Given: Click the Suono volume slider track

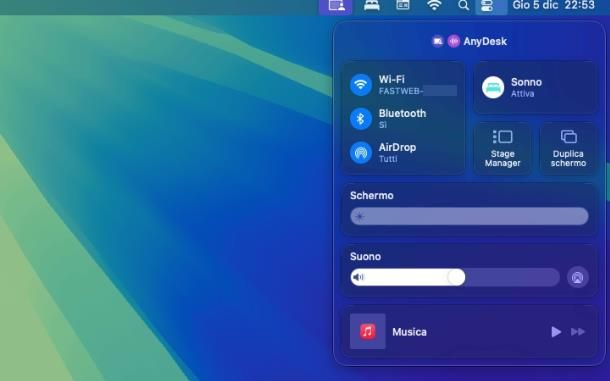Looking at the screenshot, I should click(455, 277).
